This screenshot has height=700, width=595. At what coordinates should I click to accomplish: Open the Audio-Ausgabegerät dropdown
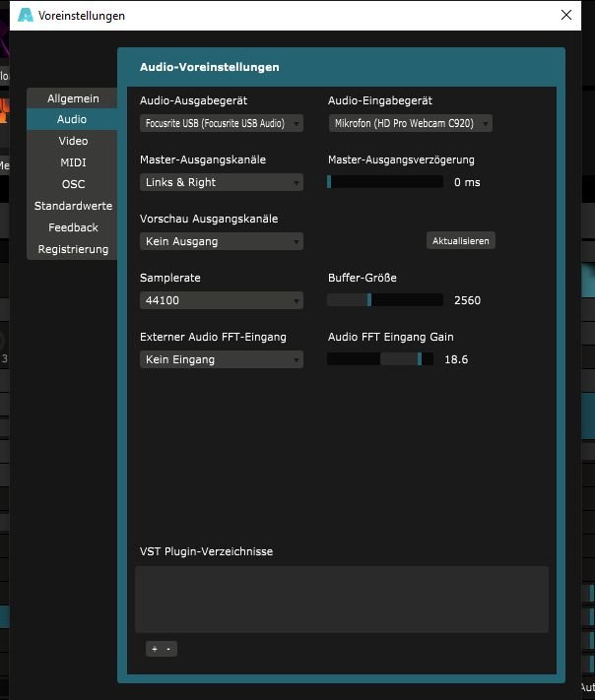coord(222,123)
